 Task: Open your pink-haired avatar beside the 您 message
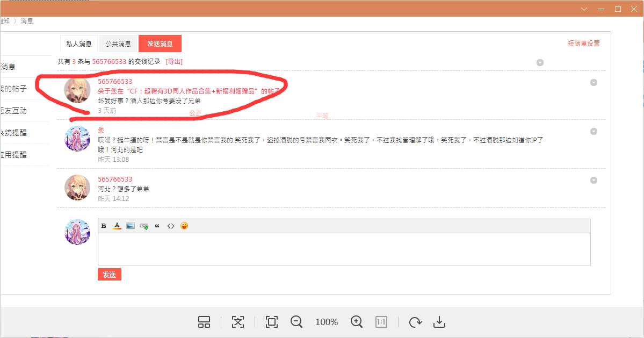(77, 139)
